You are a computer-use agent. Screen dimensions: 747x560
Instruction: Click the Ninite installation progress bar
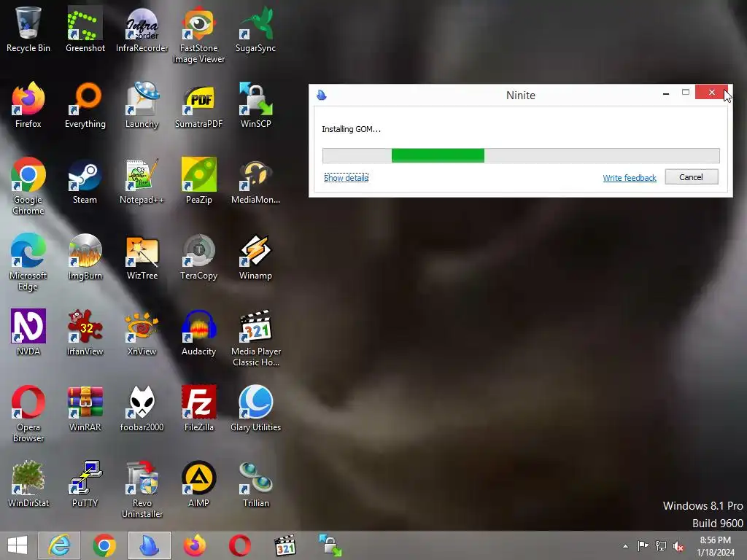(521, 156)
